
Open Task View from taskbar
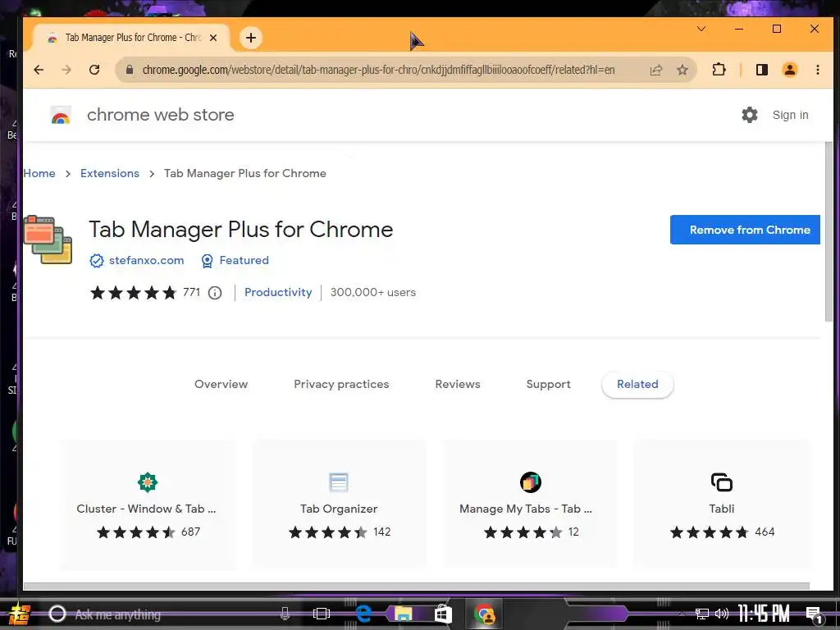(x=322, y=614)
